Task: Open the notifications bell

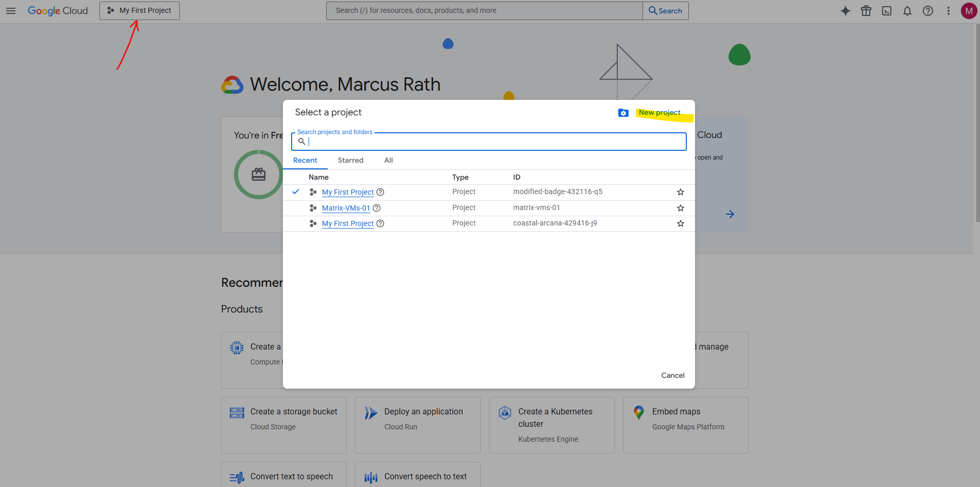Action: click(907, 11)
